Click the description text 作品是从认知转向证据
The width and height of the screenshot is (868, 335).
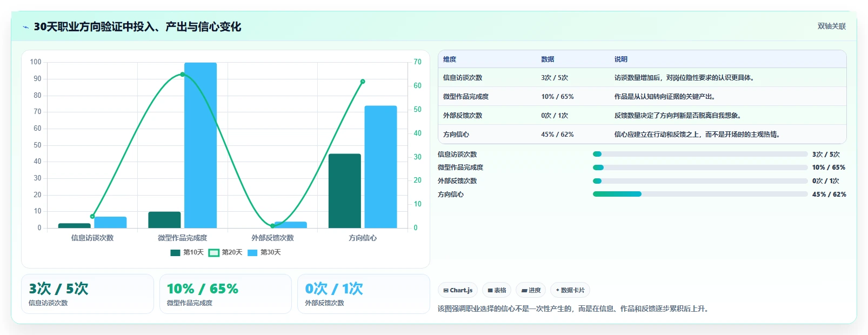[x=665, y=97]
